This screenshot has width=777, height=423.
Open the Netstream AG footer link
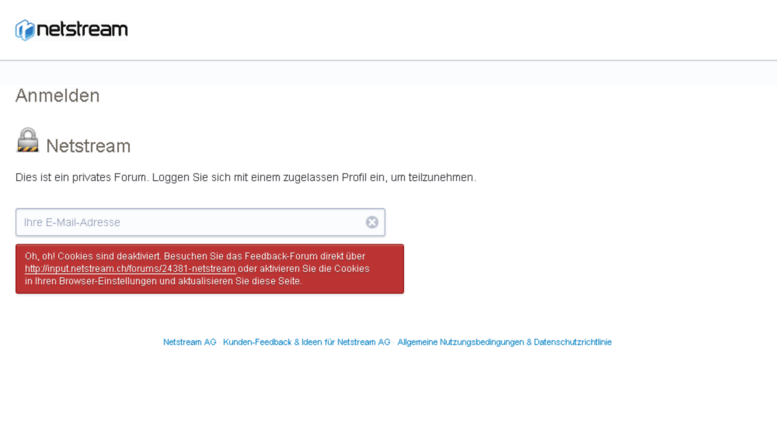pyautogui.click(x=190, y=342)
